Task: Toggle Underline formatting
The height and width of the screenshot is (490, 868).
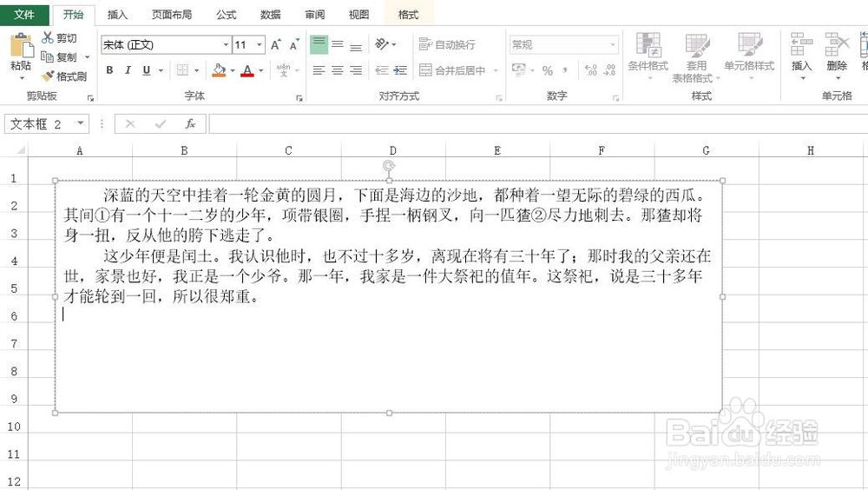Action: [146, 70]
